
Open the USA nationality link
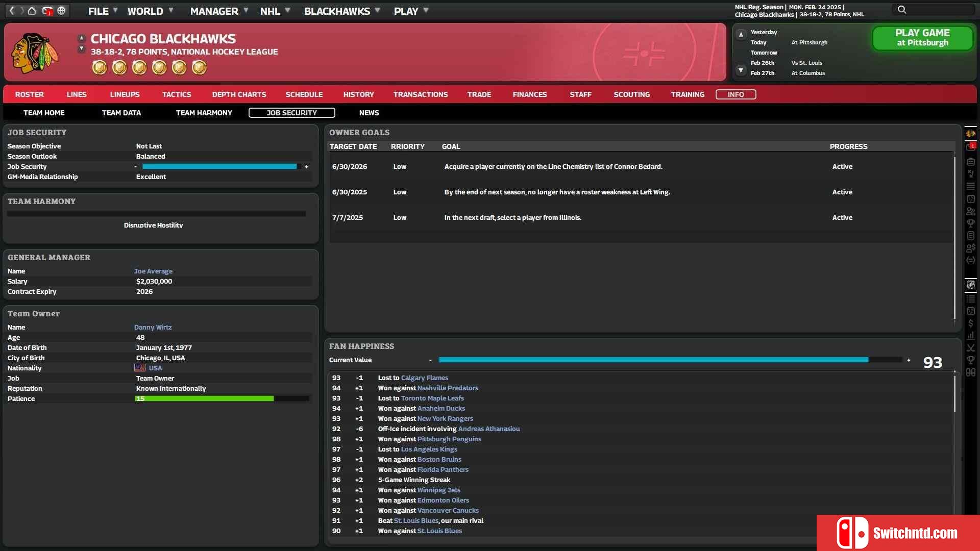[155, 368]
